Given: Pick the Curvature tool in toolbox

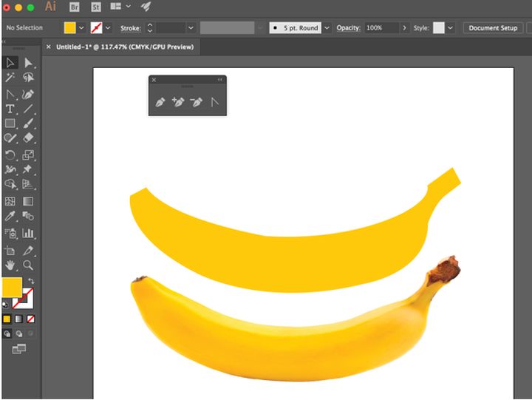Looking at the screenshot, I should click(28, 95).
